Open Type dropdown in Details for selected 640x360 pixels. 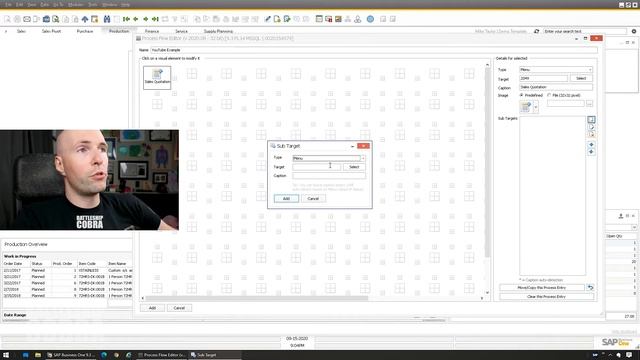590,70
